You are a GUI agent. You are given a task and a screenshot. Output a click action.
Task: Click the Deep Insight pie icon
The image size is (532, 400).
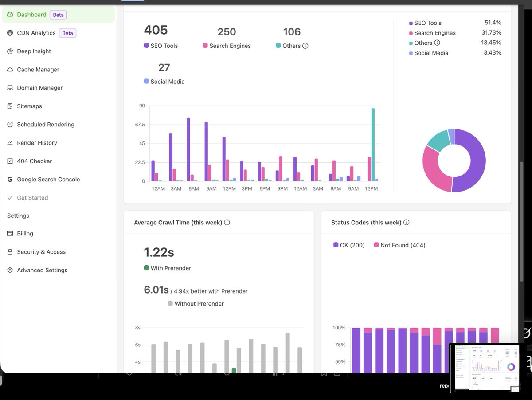10,51
